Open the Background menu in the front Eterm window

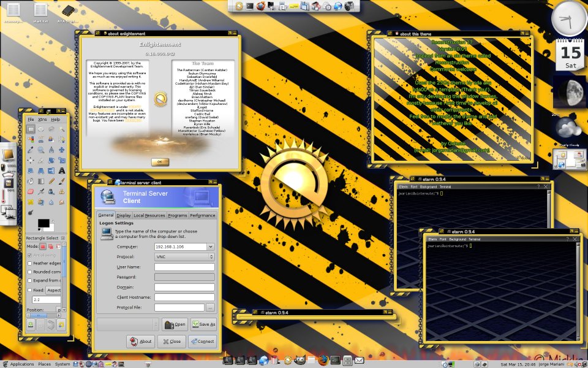[458, 239]
